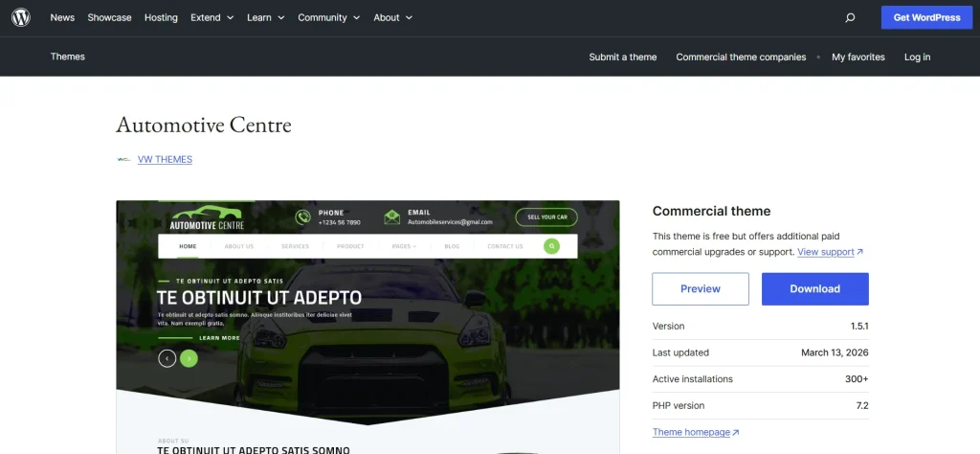
Task: Download the Automotive Centre theme
Action: point(815,289)
